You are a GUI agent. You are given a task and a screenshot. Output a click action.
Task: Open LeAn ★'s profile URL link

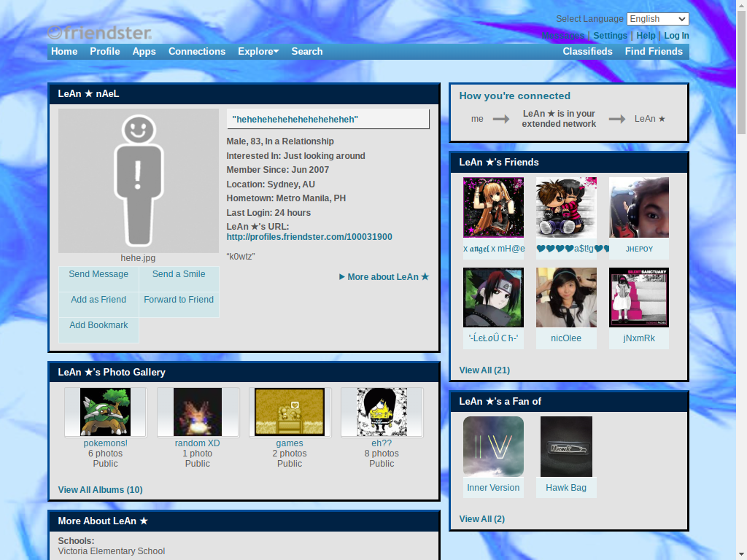309,236
